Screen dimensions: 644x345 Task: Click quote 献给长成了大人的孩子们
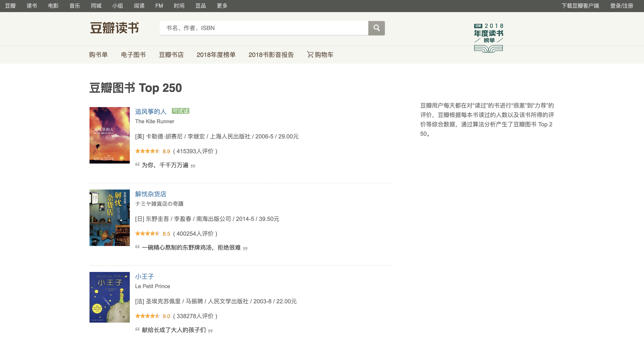click(174, 330)
